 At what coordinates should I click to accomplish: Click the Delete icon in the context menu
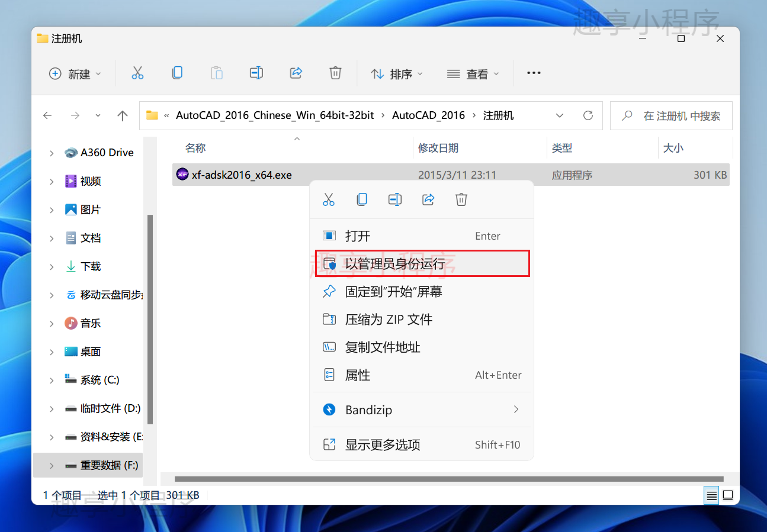(461, 199)
